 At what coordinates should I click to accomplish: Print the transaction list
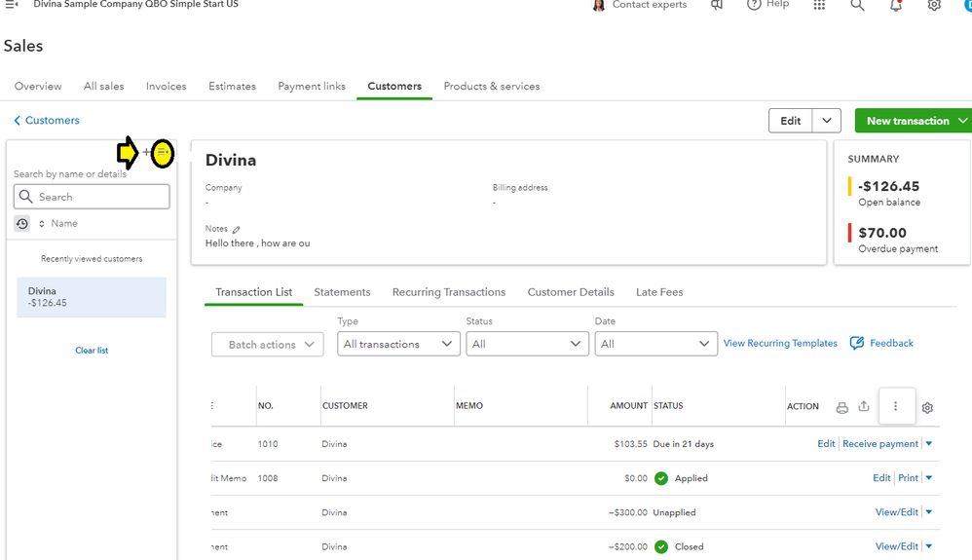point(842,407)
